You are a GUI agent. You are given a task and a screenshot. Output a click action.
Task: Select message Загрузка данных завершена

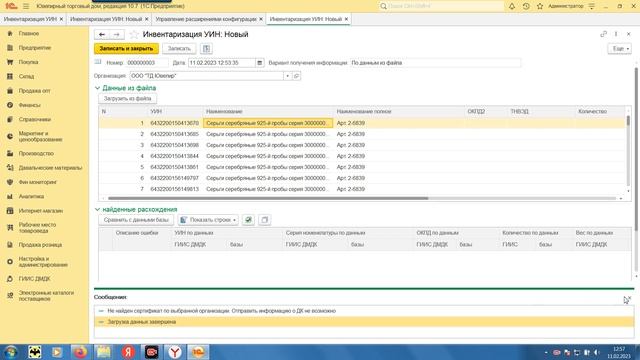click(x=142, y=322)
